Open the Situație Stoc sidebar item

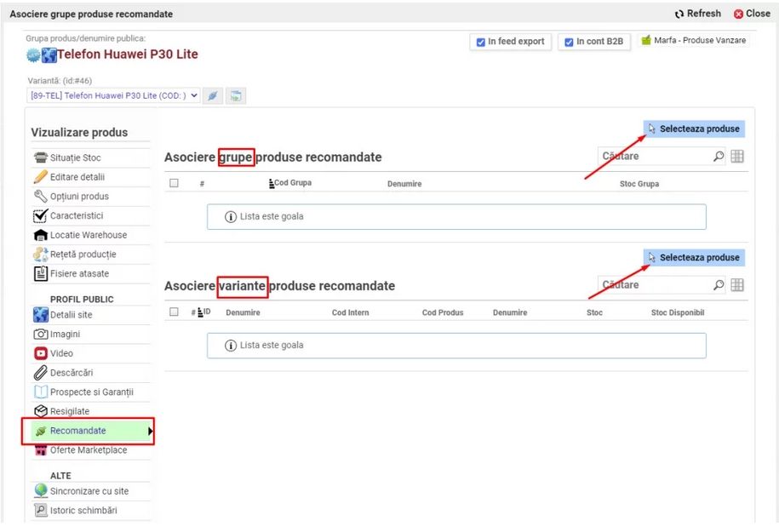pyautogui.click(x=75, y=157)
